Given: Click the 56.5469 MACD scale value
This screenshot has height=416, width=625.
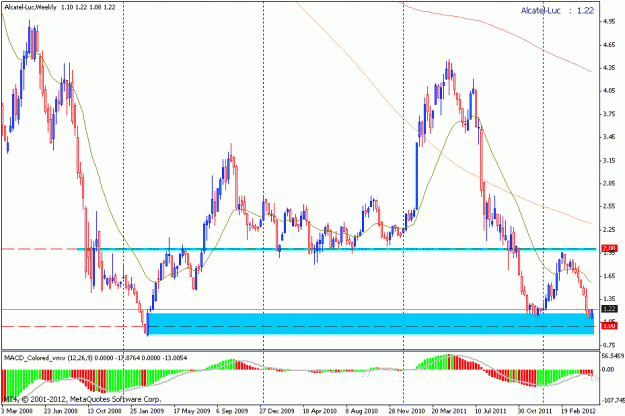Looking at the screenshot, I should coord(613,355).
